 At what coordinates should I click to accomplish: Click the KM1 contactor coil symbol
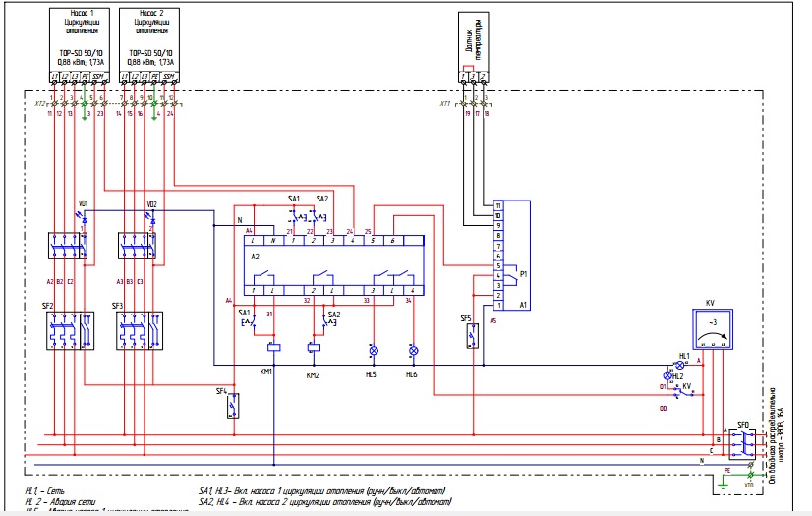274,348
